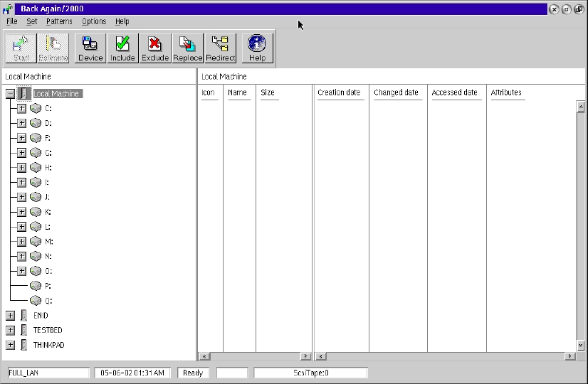
Task: Click the Include checkmark icon
Action: [122, 43]
